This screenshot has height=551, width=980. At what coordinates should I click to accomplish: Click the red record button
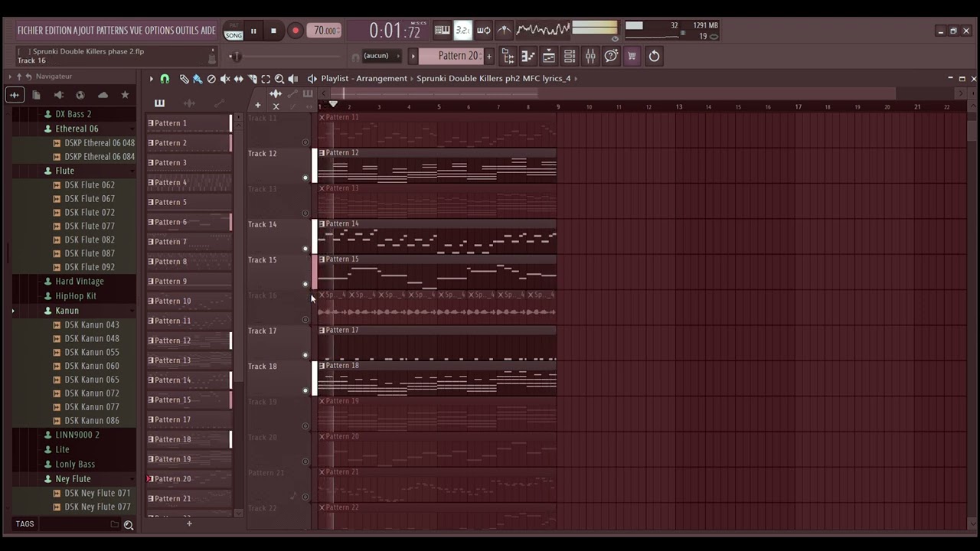tap(295, 31)
